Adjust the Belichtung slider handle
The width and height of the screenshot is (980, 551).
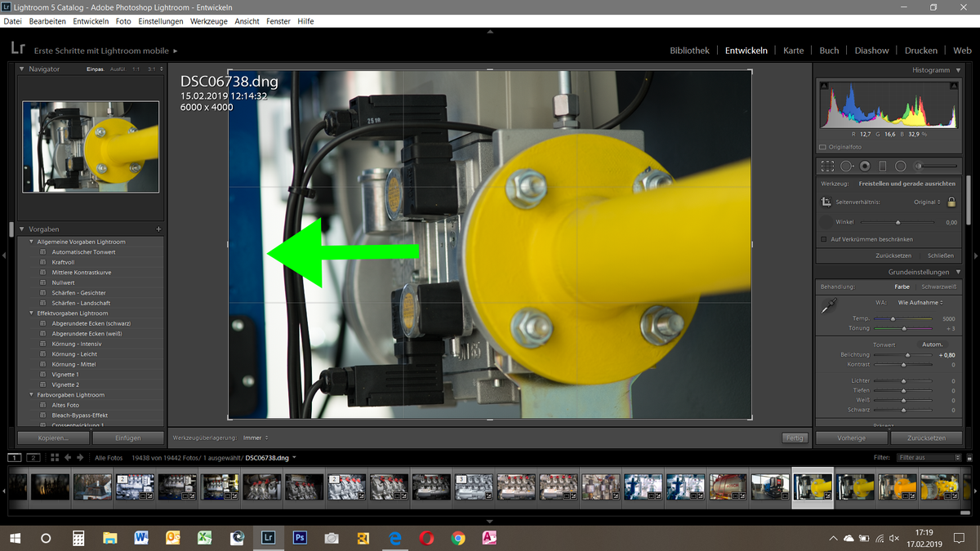[907, 355]
